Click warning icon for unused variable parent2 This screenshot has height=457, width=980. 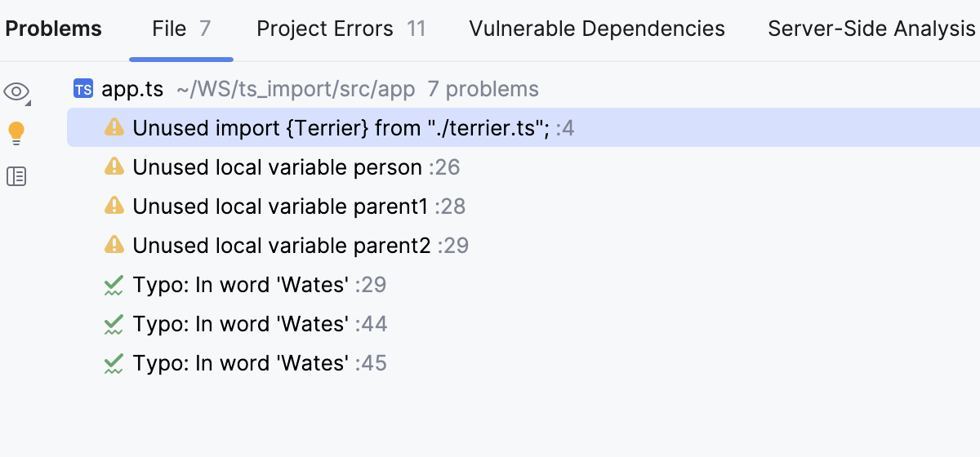tap(114, 246)
